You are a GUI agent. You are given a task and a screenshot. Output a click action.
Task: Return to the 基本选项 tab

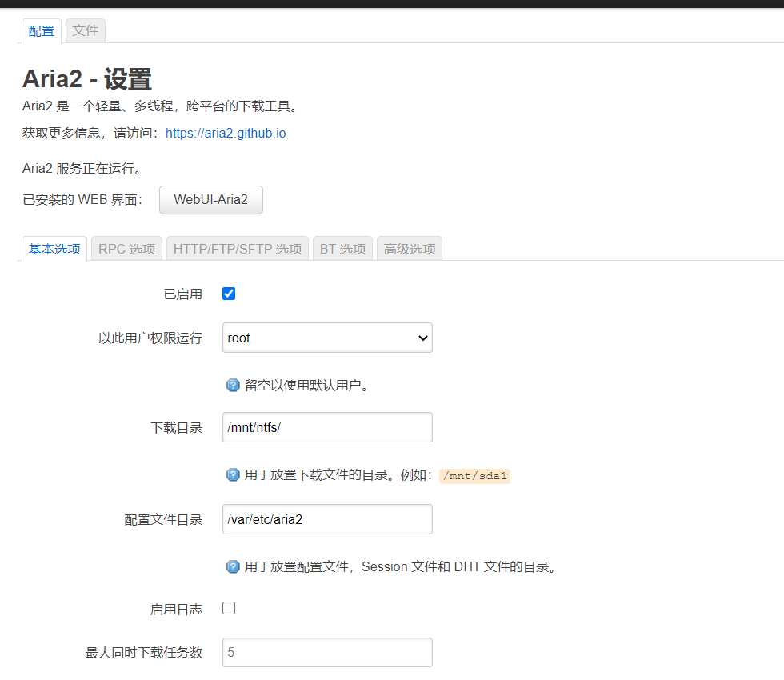click(x=54, y=249)
